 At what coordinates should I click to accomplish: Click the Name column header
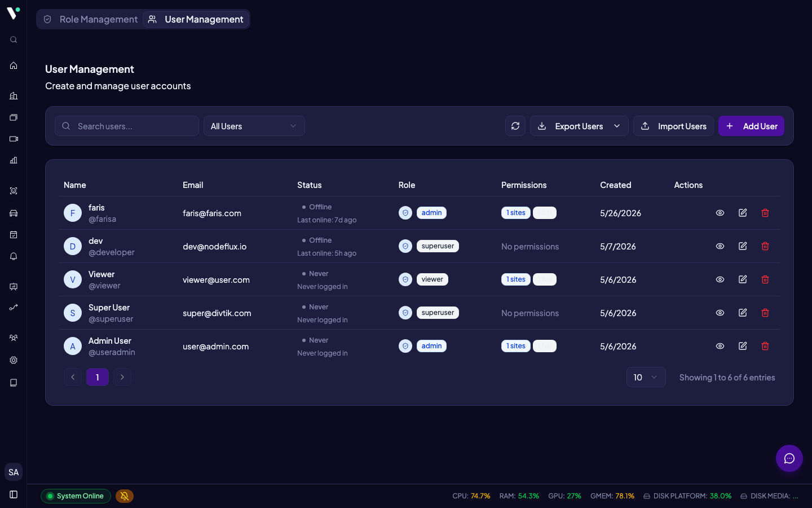click(x=75, y=185)
